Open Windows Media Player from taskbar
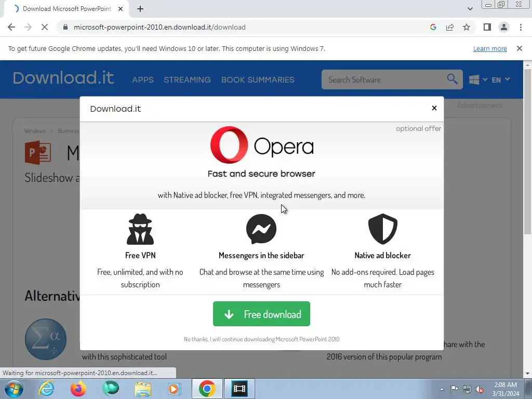This screenshot has height=399, width=532. pos(175,389)
